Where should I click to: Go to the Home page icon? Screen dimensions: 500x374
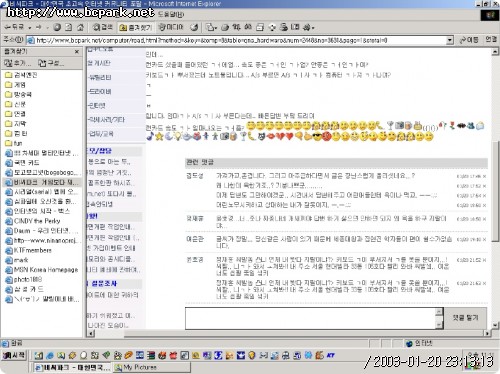point(80,27)
